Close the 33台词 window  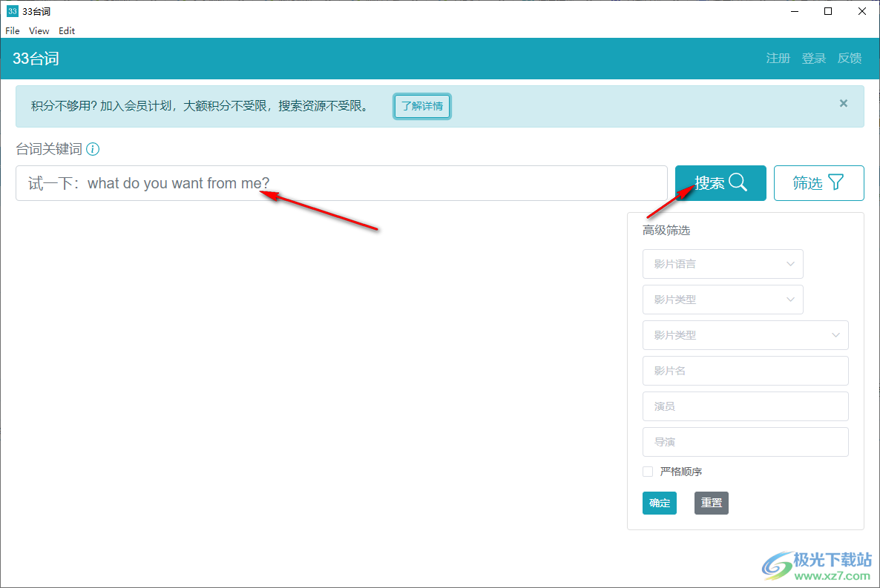pos(862,11)
